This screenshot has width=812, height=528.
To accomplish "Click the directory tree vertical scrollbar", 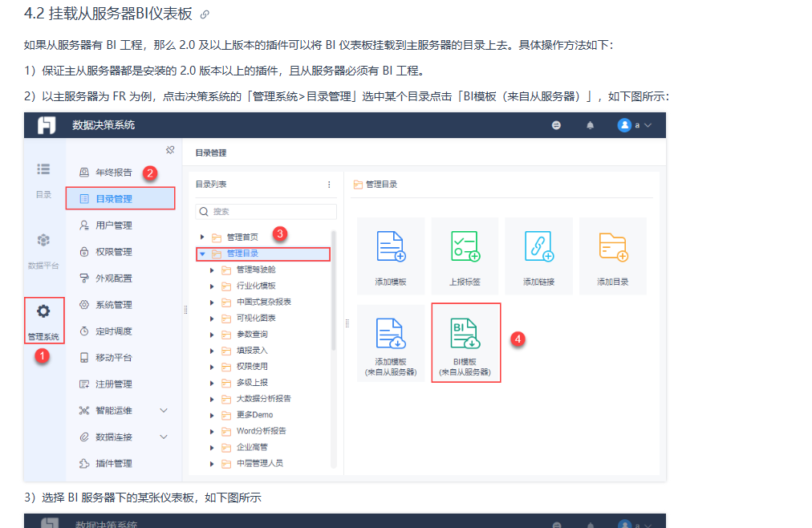I will point(334,290).
